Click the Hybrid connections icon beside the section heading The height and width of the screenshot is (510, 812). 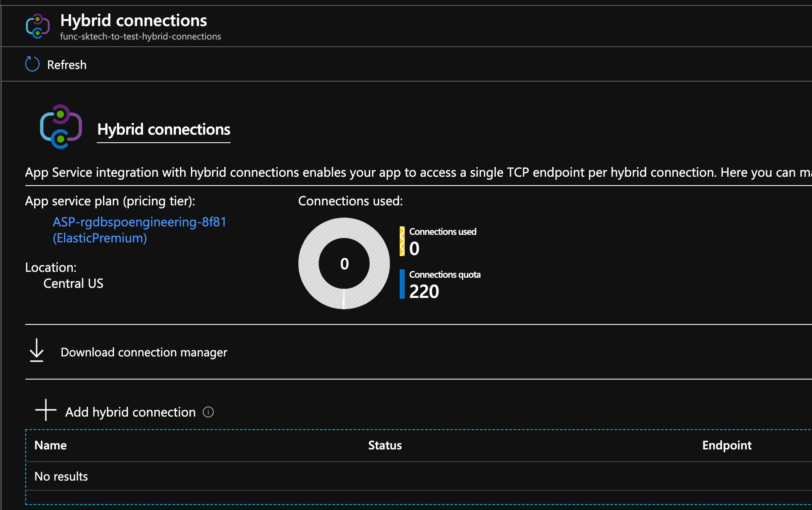pos(60,127)
